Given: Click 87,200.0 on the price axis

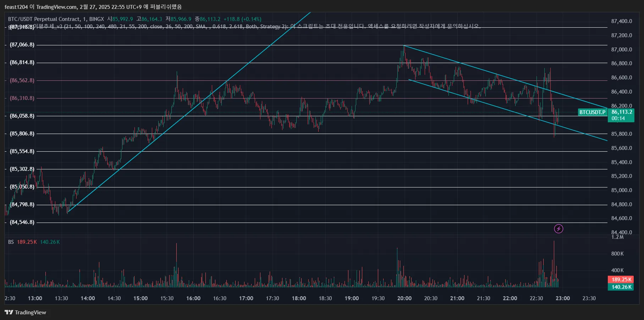Looking at the screenshot, I should pyautogui.click(x=622, y=35).
